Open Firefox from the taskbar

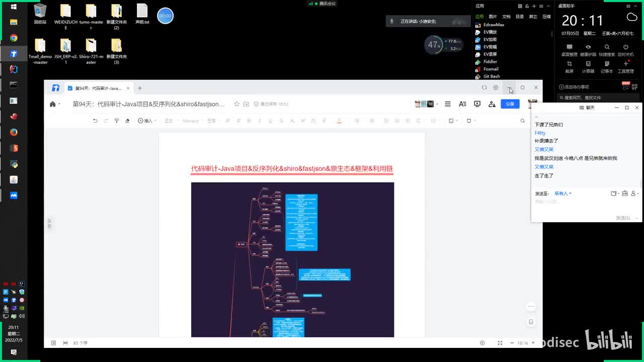[14, 132]
